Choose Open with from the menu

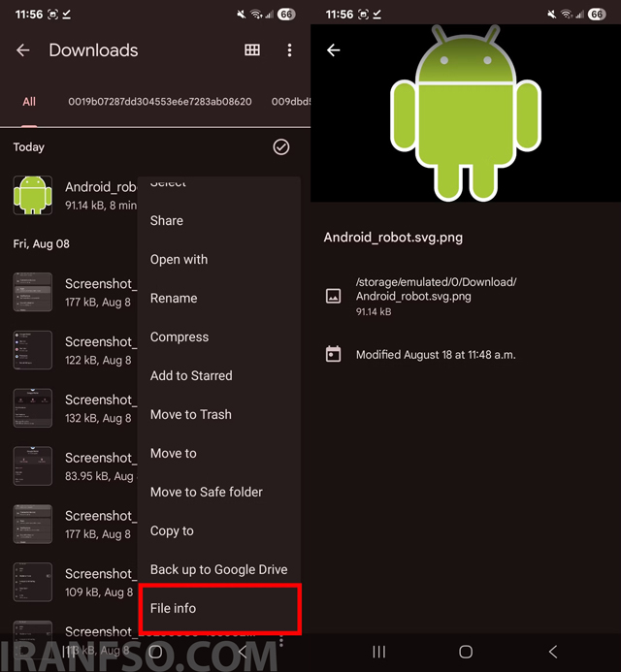[x=179, y=259]
